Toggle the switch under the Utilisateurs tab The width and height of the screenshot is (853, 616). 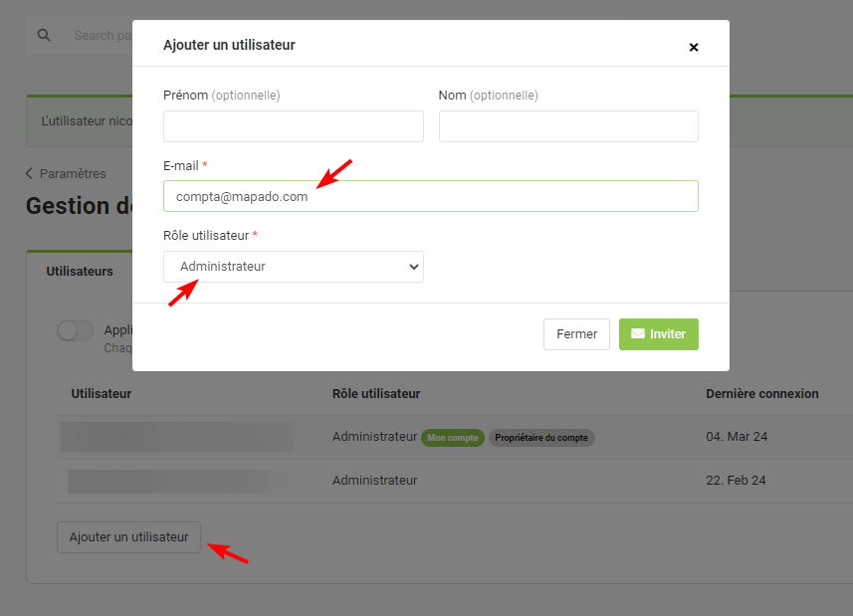pos(76,331)
